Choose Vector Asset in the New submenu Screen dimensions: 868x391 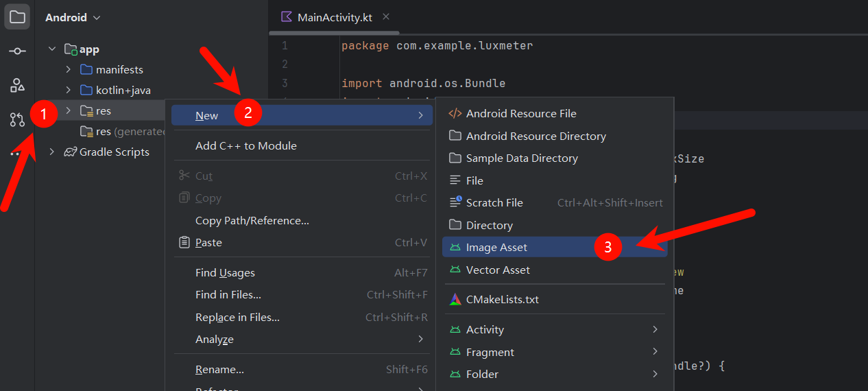click(x=498, y=270)
